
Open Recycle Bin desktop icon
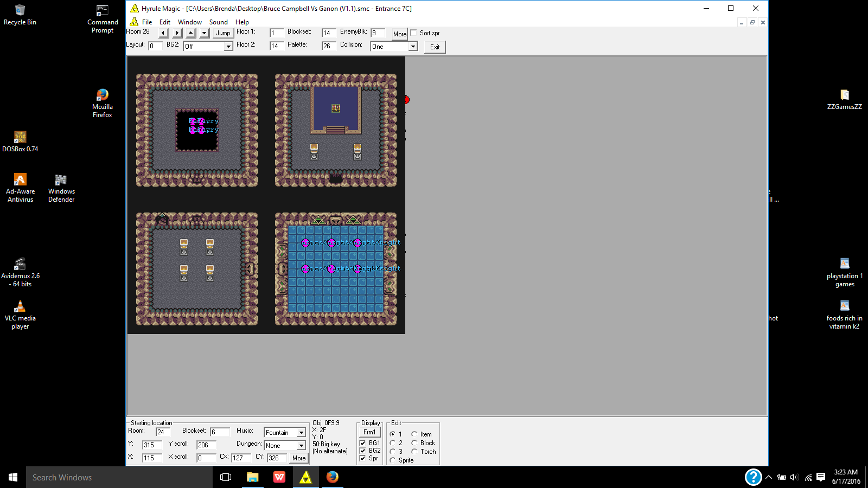[x=20, y=15]
